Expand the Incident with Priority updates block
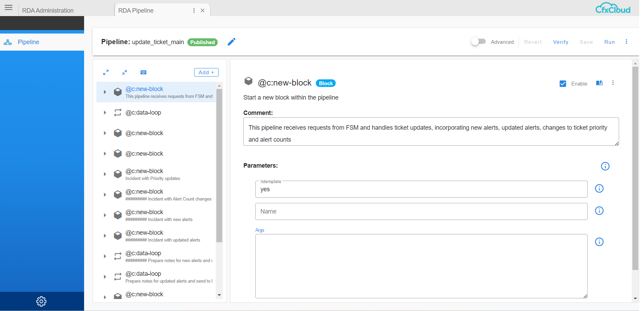Viewport: 644px width, 311px height. click(105, 174)
